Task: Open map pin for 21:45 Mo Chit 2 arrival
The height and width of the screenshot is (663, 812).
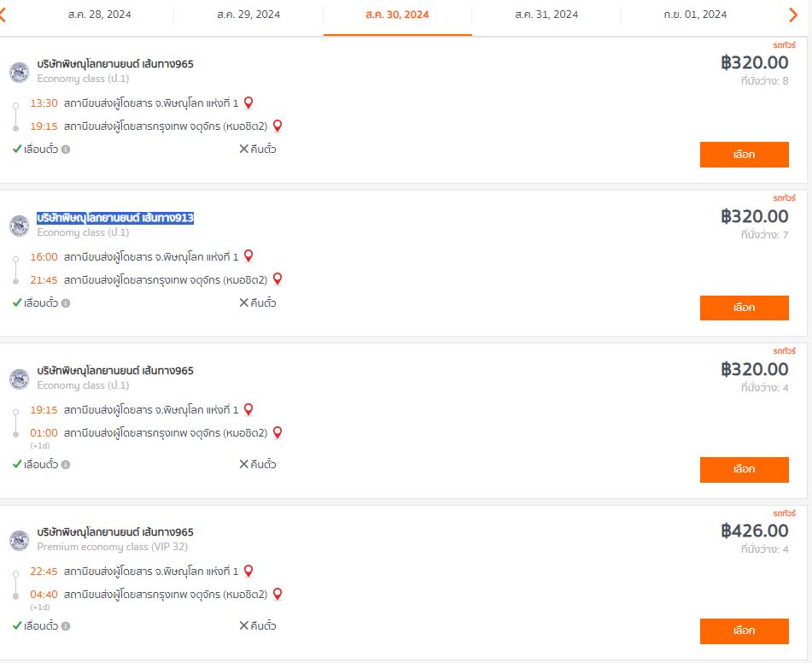Action: 277,279
